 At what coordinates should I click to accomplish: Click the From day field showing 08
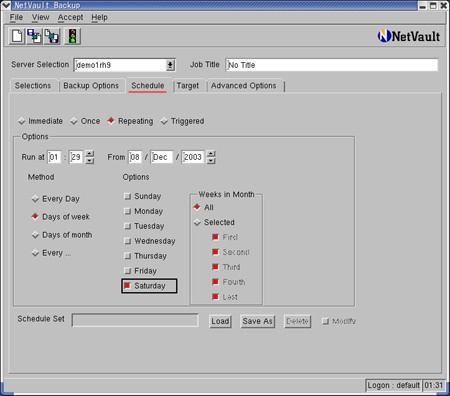coord(135,157)
